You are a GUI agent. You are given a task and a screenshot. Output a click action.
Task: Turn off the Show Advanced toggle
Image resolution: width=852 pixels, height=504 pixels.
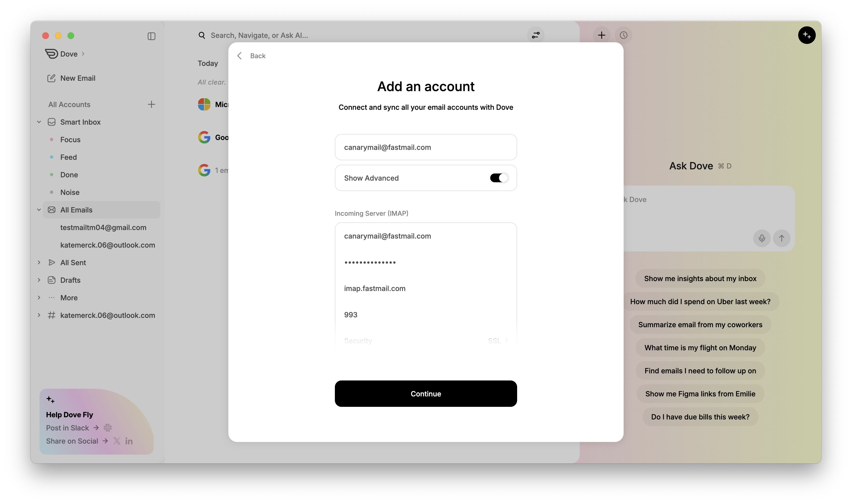click(498, 178)
